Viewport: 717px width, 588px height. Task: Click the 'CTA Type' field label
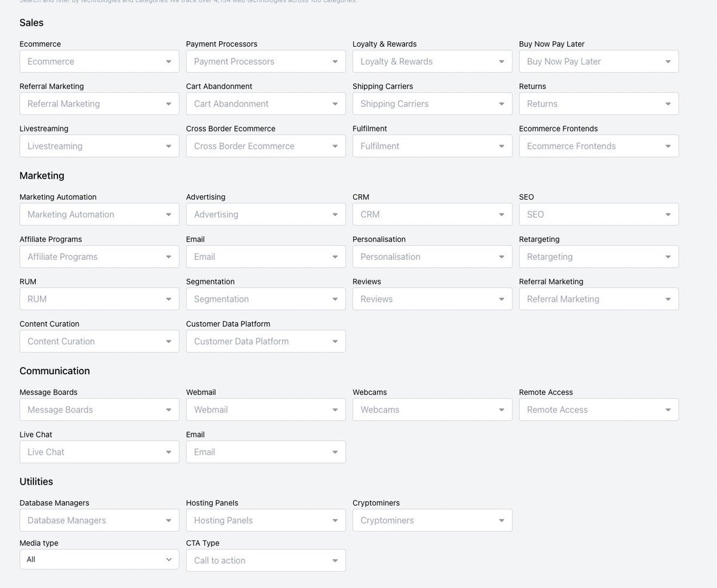pyautogui.click(x=203, y=543)
